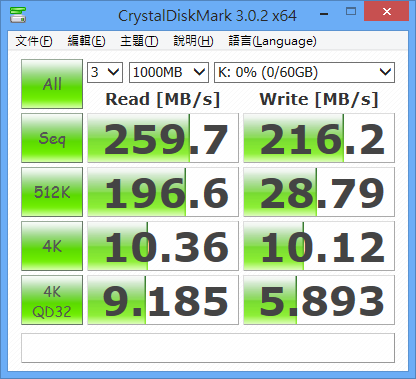This screenshot has height=379, width=416.
Task: Maximize the CrystalDiskMark window
Action: pos(351,12)
